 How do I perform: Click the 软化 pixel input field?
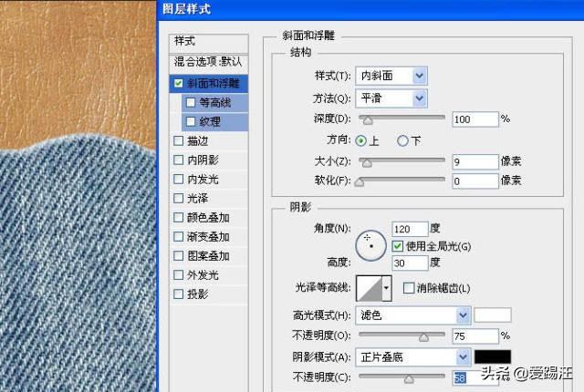(475, 181)
